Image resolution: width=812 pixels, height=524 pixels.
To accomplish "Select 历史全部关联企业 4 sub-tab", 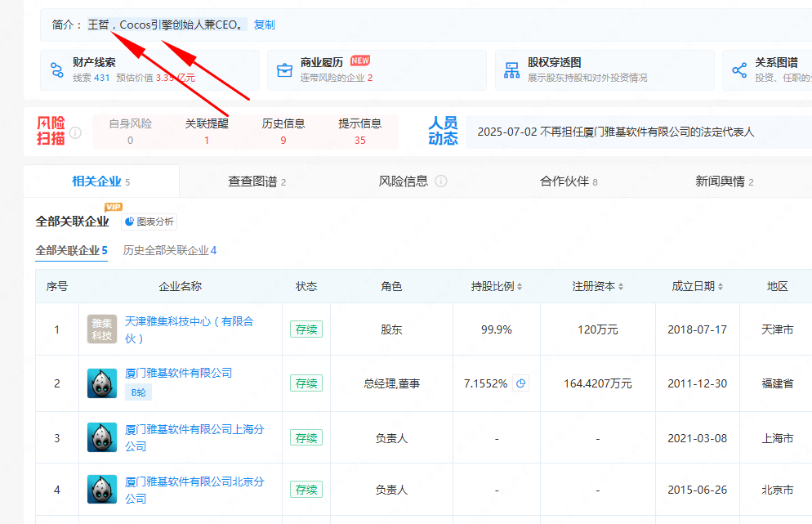I will (170, 251).
